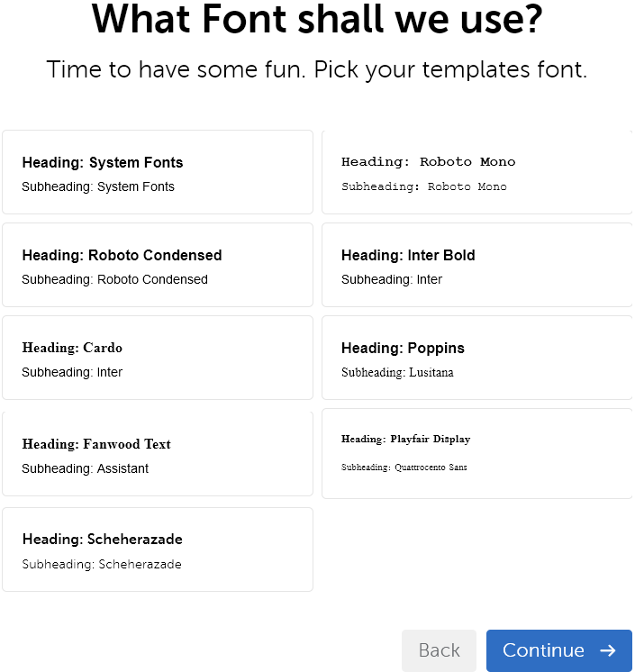Click the arrow icon on Continue
Image resolution: width=635 pixels, height=672 pixels.
pos(607,650)
